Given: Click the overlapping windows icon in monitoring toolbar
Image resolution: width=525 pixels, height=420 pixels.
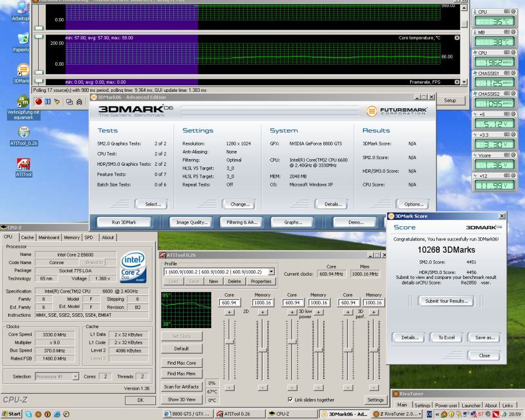Looking at the screenshot, I should (69, 102).
